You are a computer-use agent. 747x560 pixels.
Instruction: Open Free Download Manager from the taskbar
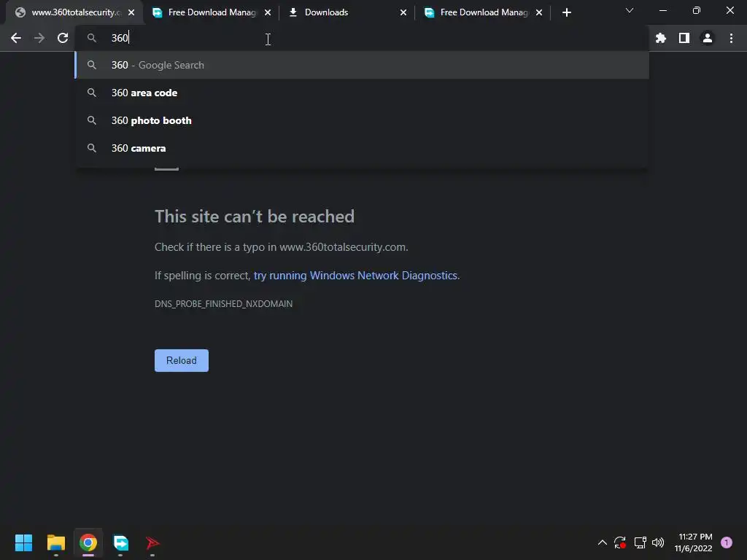tap(120, 542)
